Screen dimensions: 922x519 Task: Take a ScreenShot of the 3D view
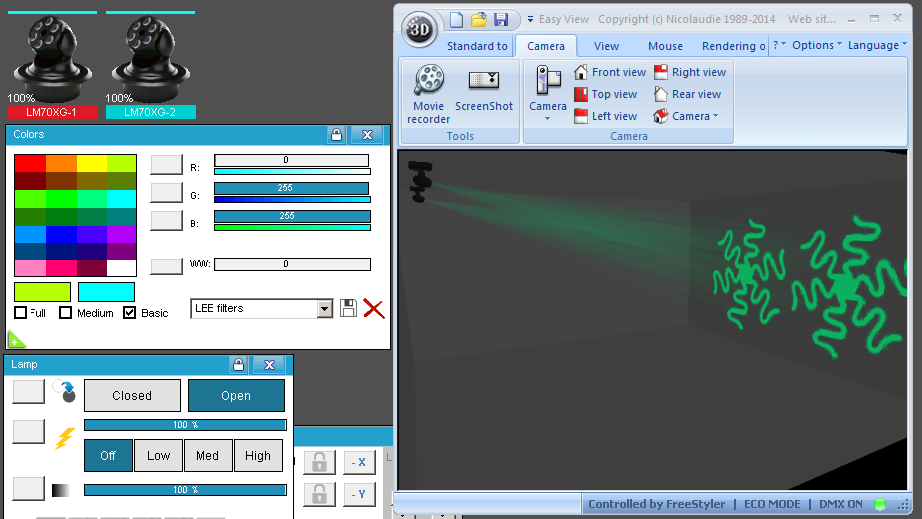484,90
